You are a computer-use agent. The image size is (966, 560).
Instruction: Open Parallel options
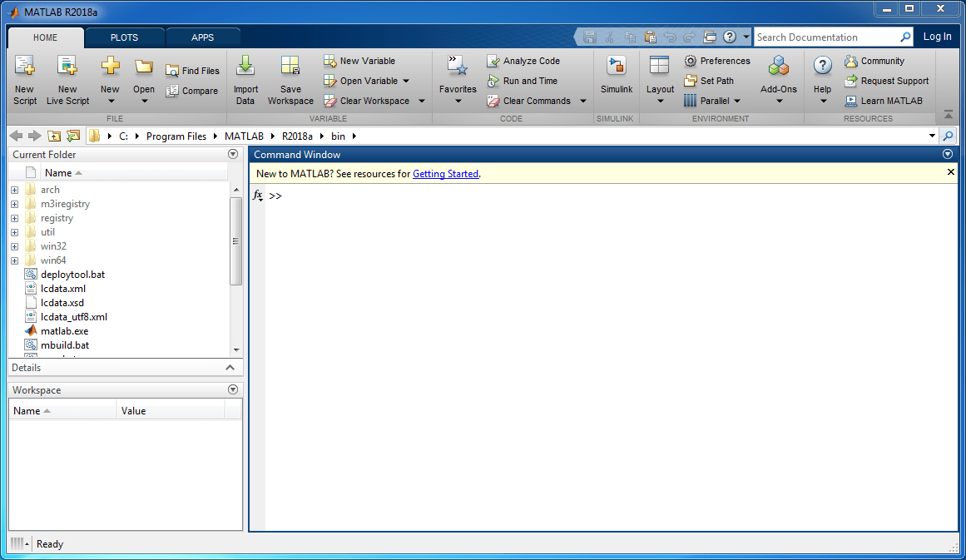(x=712, y=101)
